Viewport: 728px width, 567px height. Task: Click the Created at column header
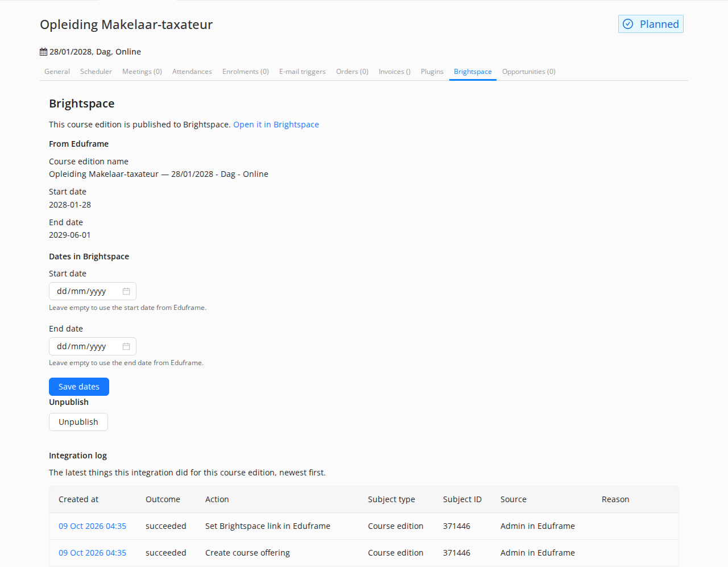click(x=78, y=499)
